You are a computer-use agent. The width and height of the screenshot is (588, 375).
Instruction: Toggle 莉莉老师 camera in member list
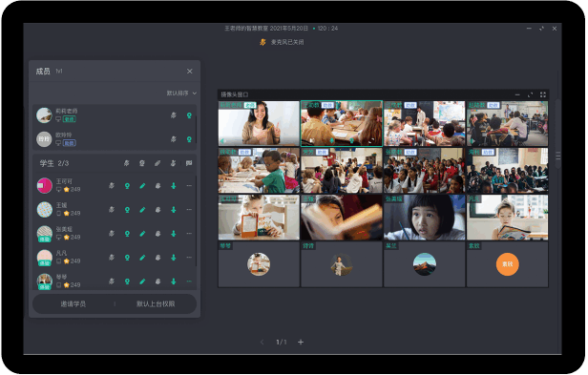[x=189, y=115]
